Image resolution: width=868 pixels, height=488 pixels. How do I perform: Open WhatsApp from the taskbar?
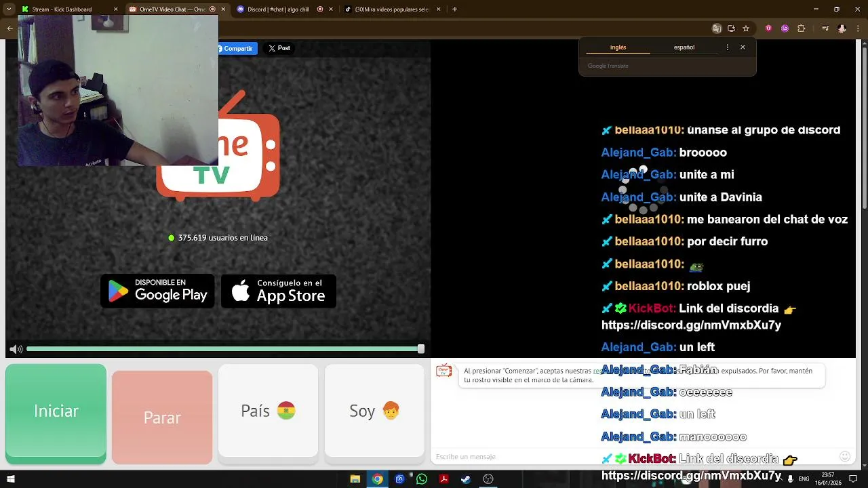click(x=422, y=479)
